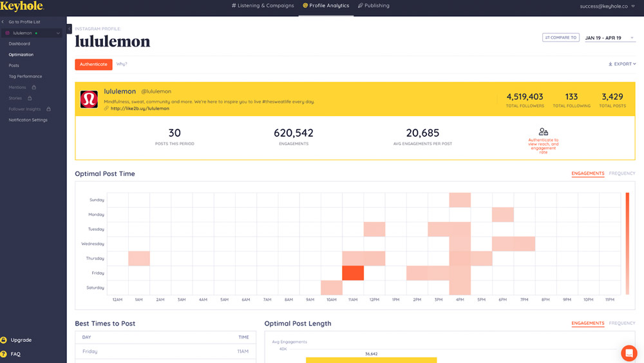Image resolution: width=644 pixels, height=363 pixels.
Task: Open the orange chat support bubble
Action: tap(629, 353)
